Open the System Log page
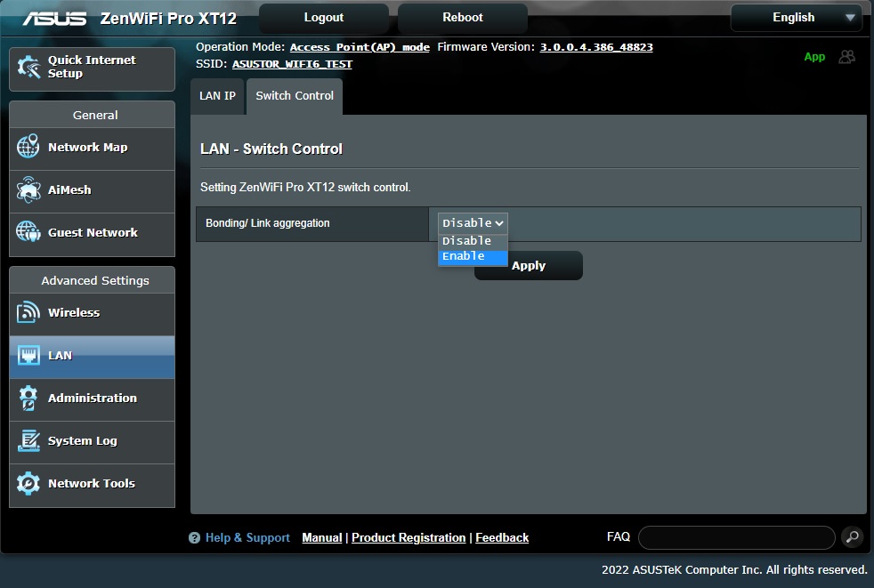This screenshot has width=874, height=588. [x=92, y=441]
